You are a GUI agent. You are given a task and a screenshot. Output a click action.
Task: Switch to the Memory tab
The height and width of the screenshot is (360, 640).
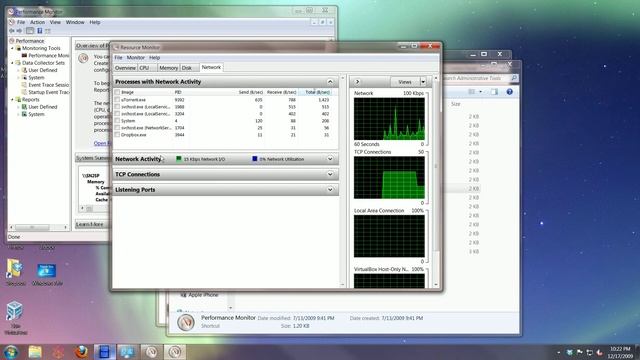[x=169, y=68]
